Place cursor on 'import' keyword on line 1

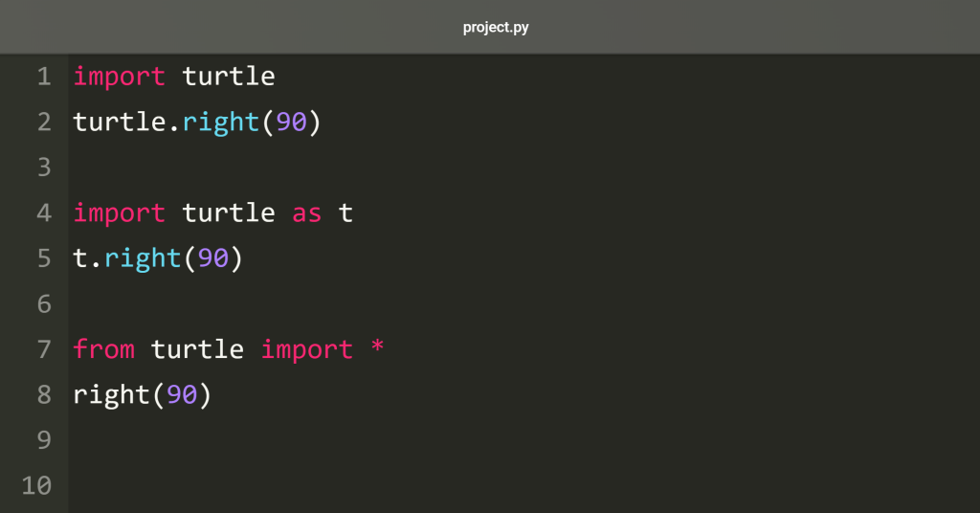coord(120,77)
